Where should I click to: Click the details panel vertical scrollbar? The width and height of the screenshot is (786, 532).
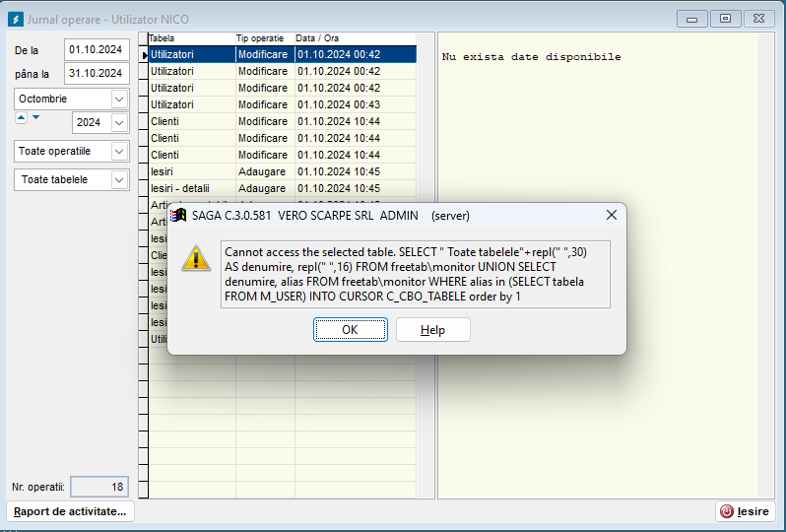click(765, 266)
